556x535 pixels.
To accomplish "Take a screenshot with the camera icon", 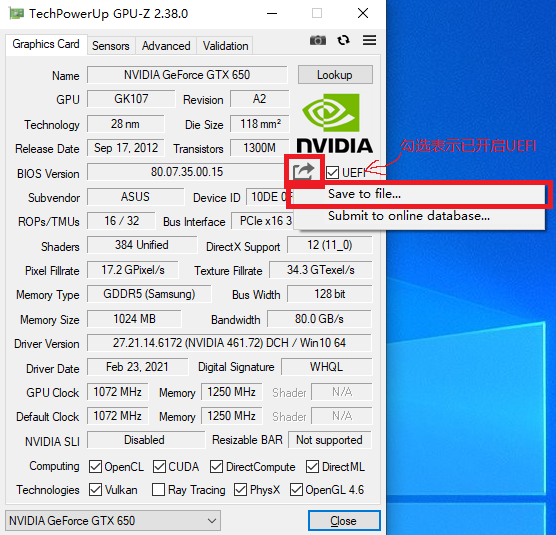I will click(x=318, y=40).
